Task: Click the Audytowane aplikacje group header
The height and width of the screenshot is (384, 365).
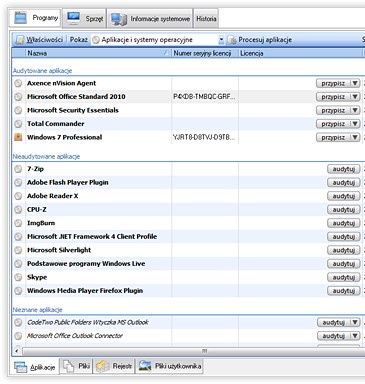Action: pos(42,71)
